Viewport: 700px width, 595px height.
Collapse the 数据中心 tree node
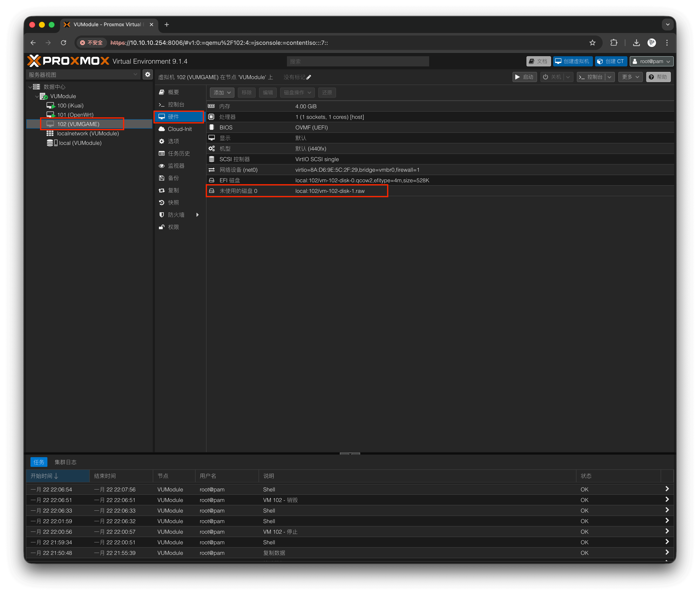click(30, 87)
